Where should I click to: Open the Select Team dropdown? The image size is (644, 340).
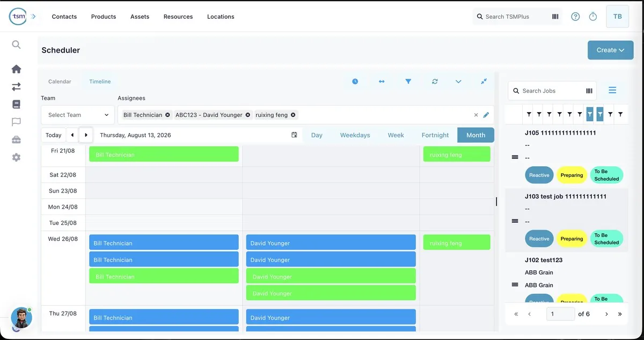point(78,115)
